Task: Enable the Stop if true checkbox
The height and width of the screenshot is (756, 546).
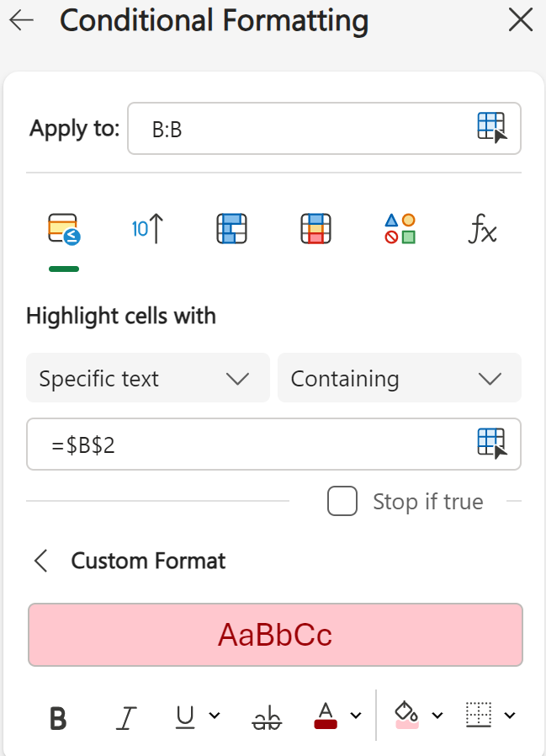Action: click(342, 502)
